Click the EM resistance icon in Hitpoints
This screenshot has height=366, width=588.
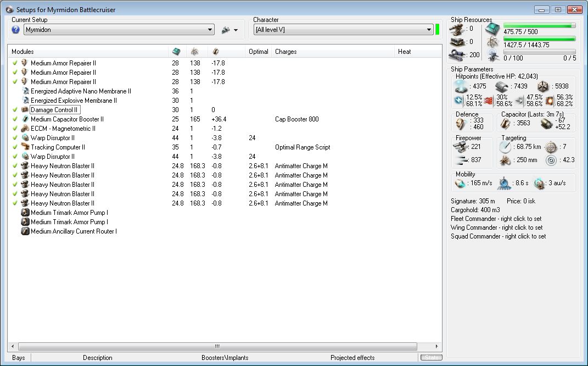[x=458, y=100]
